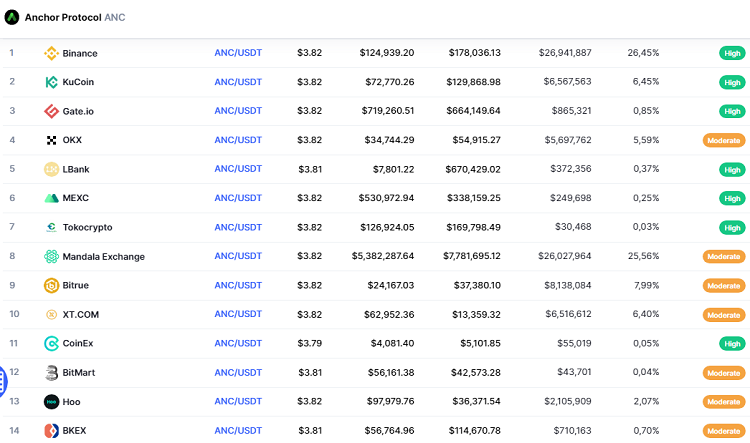Click the OKX exchange logo

[51, 140]
